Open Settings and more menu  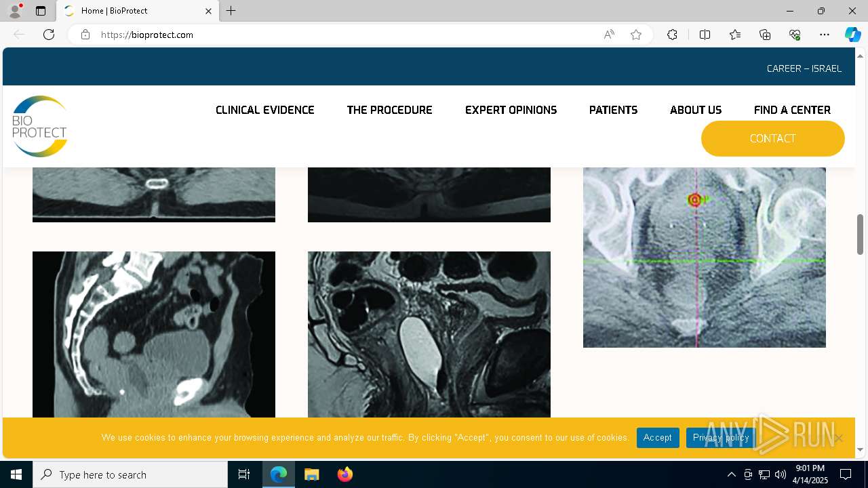coord(825,35)
